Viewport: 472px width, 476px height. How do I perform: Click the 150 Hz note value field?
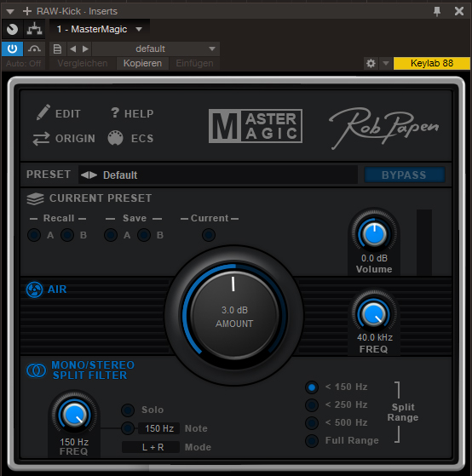(x=158, y=428)
